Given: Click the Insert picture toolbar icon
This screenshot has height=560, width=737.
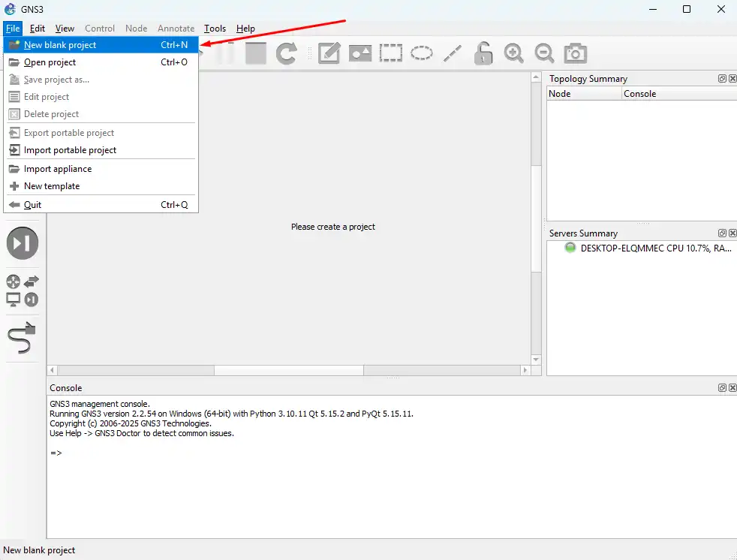Looking at the screenshot, I should (360, 53).
